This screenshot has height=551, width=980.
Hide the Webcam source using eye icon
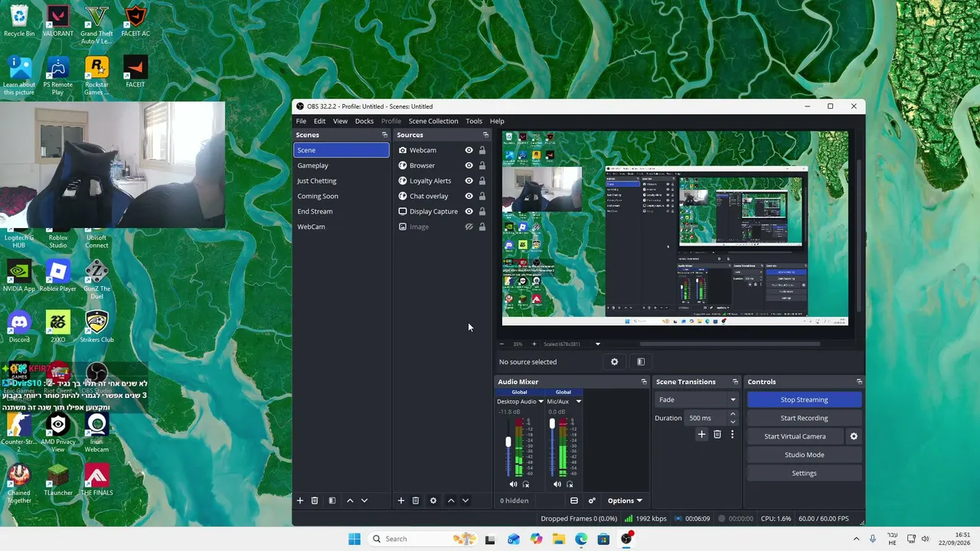tap(469, 150)
